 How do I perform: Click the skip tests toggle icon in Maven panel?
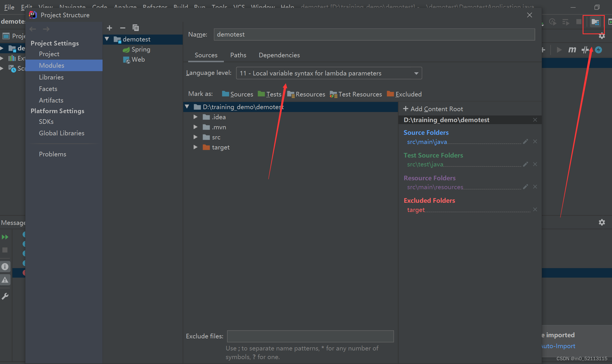(x=585, y=50)
